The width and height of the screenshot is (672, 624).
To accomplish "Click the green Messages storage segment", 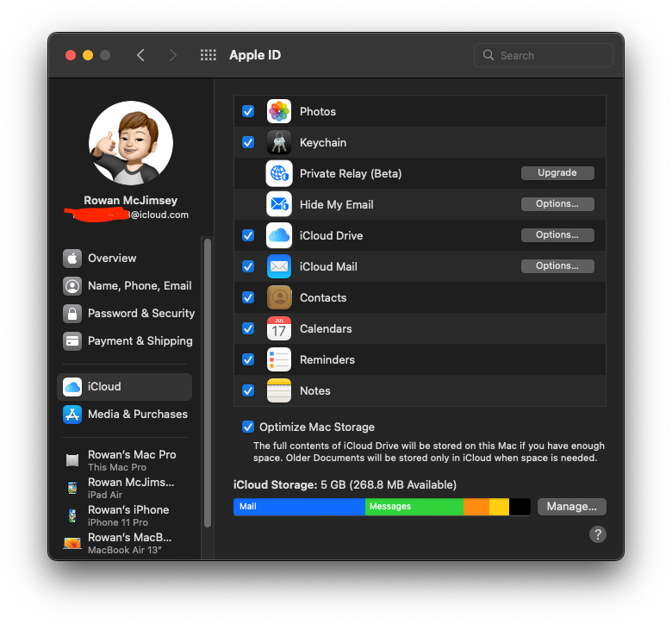I will point(414,507).
